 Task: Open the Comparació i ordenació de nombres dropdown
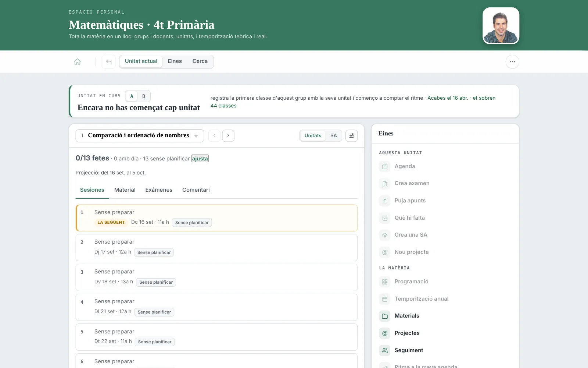140,135
